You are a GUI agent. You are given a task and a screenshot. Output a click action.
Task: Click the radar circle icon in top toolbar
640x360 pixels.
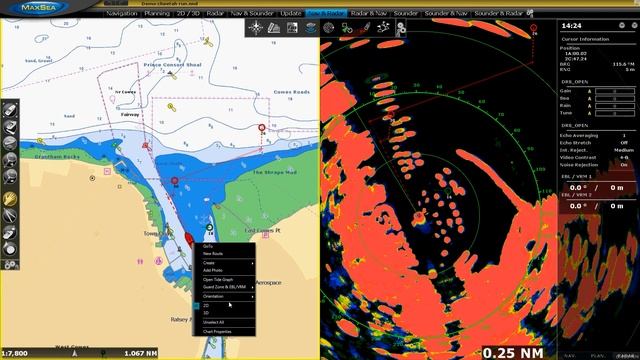click(x=329, y=28)
